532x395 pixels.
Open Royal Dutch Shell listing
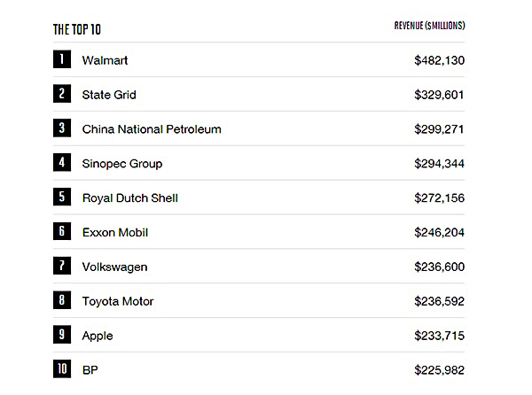[129, 198]
